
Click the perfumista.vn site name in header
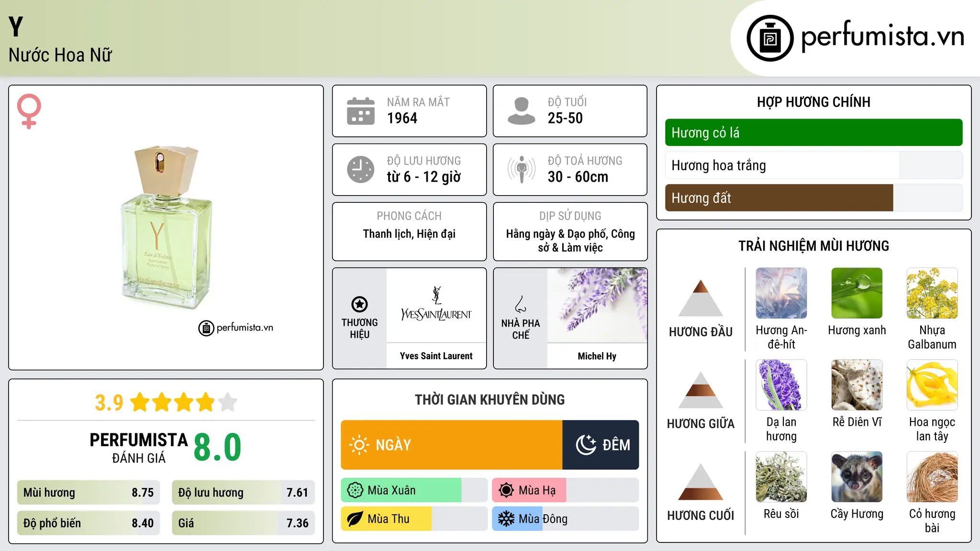pyautogui.click(x=883, y=37)
